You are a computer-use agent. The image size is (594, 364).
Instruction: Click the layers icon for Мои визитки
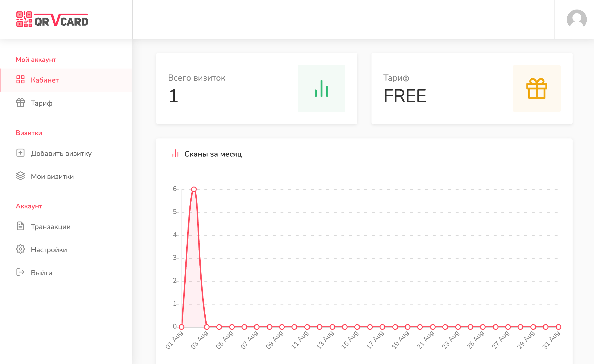[20, 176]
